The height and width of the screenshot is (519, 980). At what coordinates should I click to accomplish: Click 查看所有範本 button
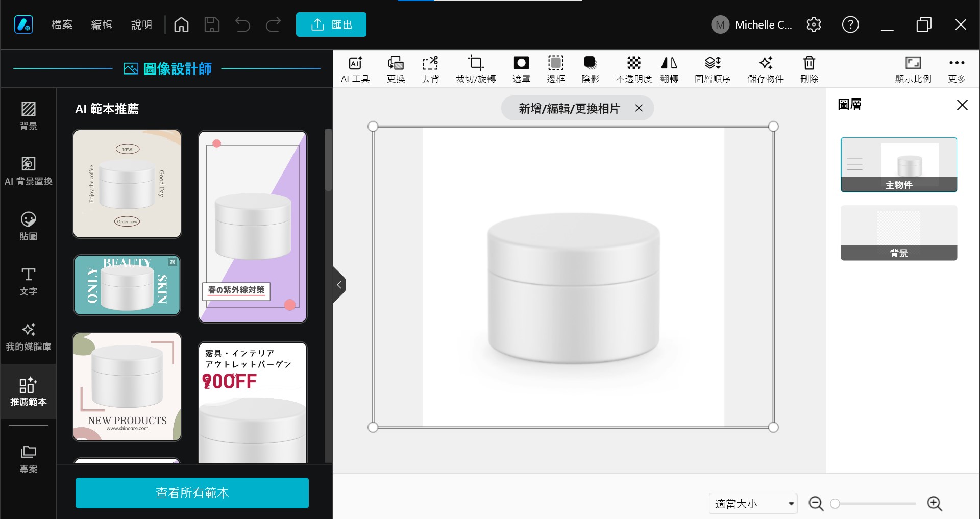192,493
